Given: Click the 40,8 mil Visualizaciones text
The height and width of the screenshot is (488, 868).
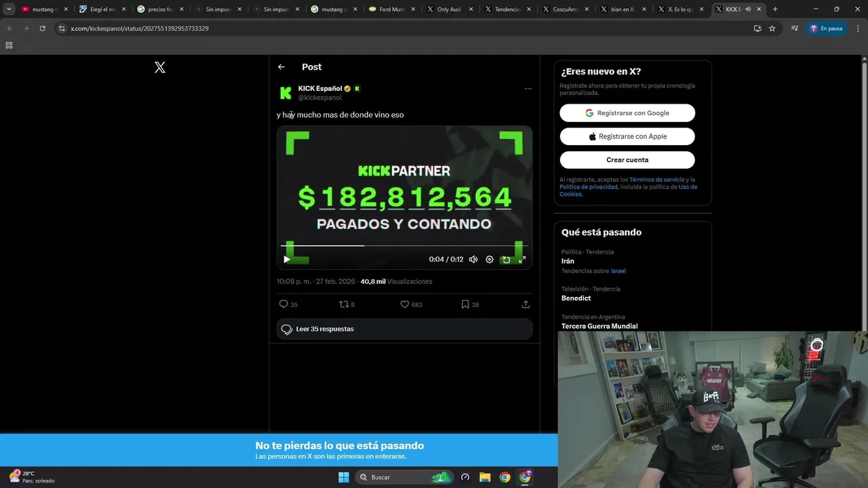Looking at the screenshot, I should point(396,281).
